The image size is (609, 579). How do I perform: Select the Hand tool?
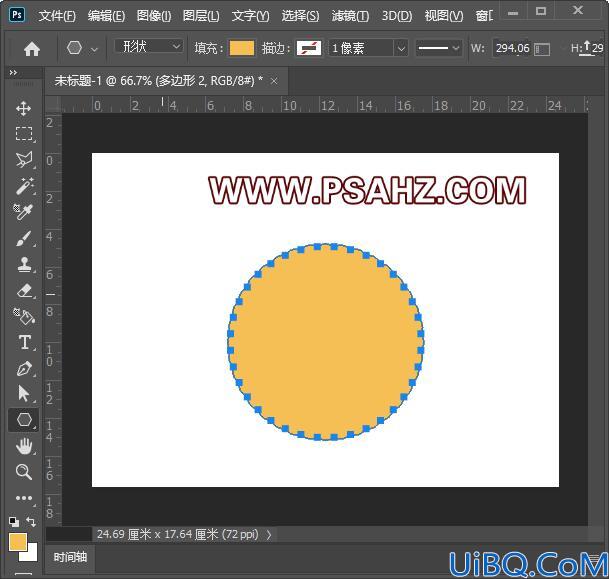click(x=24, y=447)
